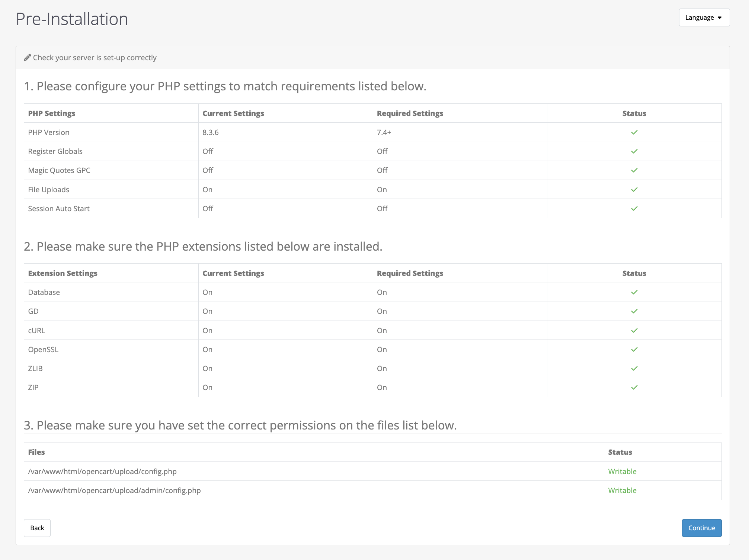Click the pencil icon beside server setup message

tap(27, 58)
